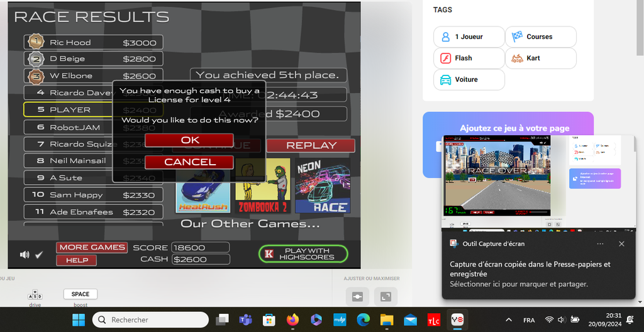Select D Beige second place row
Screen dimensions: 644x332
click(x=94, y=58)
